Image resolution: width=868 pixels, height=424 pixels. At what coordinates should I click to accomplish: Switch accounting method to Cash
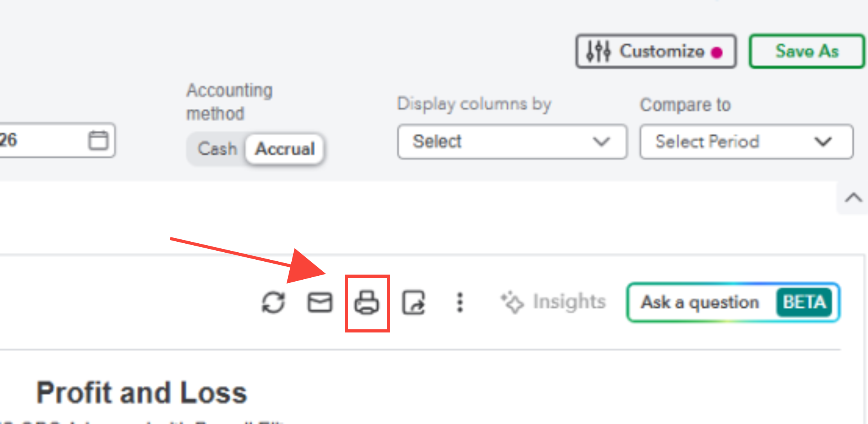pyautogui.click(x=217, y=149)
